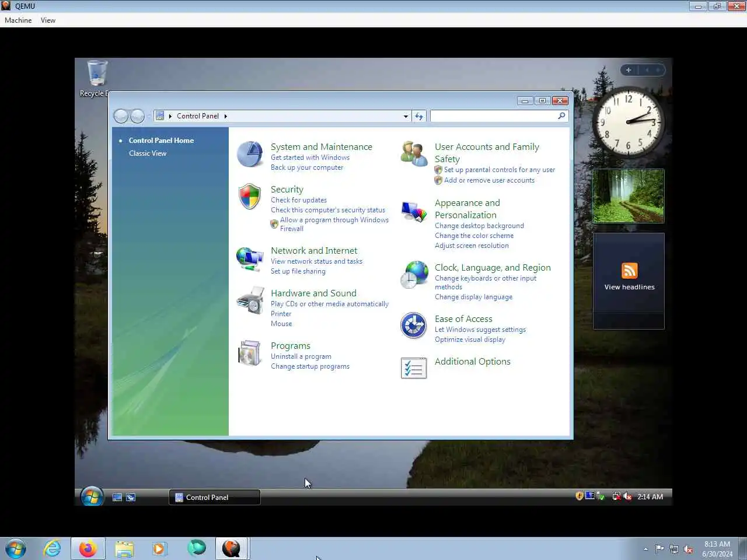Screen dimensions: 747x560
Task: Click Change desktop background link
Action: [x=479, y=226]
